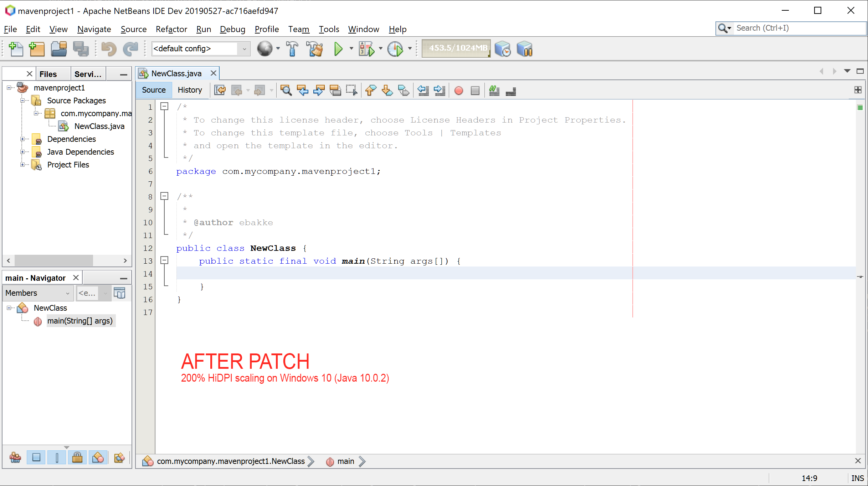The height and width of the screenshot is (486, 868).
Task: Click the Profile Project clock icon
Action: point(395,49)
